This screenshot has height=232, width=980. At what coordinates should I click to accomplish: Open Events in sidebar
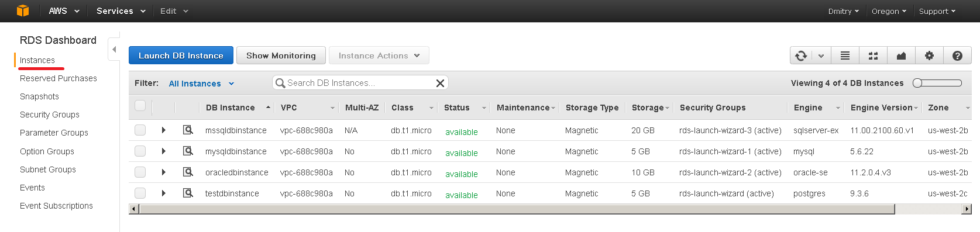click(32, 188)
